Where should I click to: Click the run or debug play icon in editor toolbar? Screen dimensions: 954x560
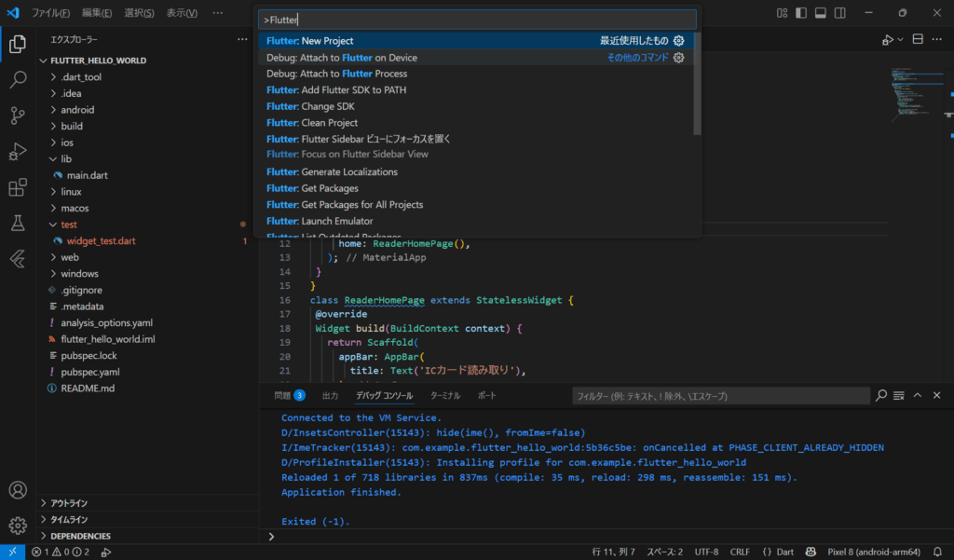pos(888,39)
